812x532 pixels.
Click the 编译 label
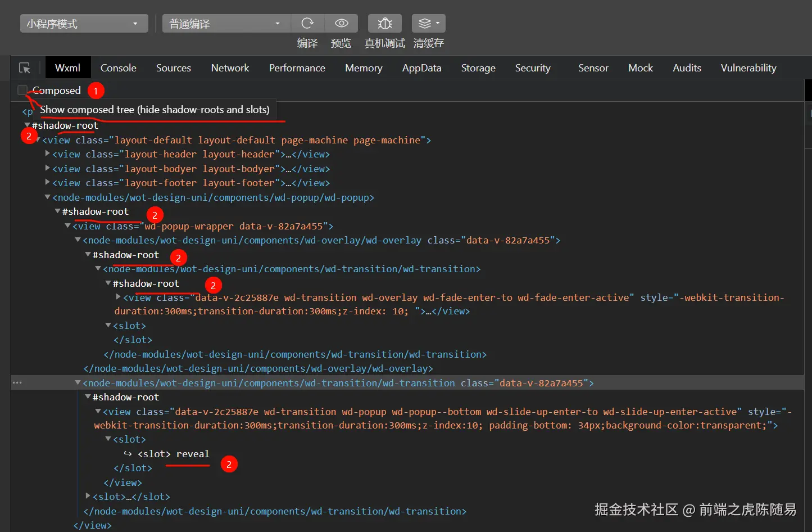click(x=307, y=43)
